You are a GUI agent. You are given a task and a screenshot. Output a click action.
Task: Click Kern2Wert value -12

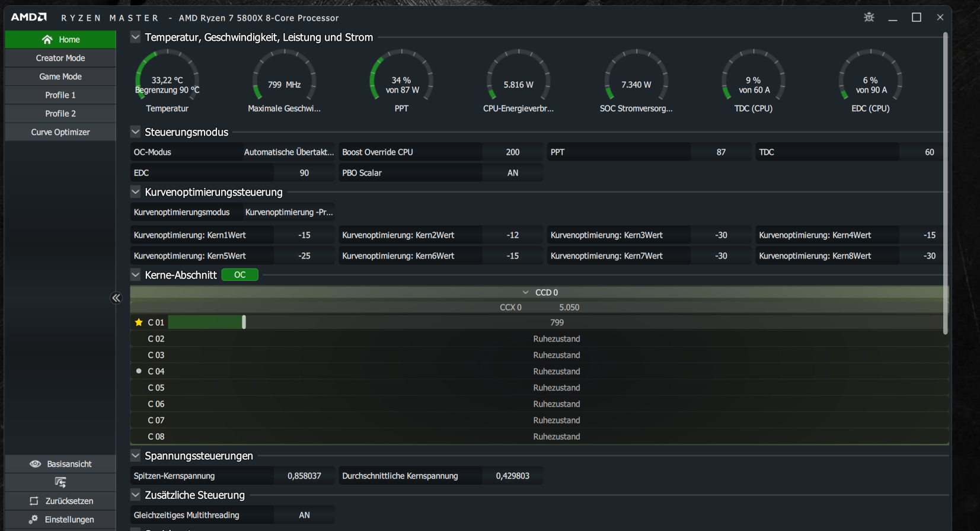(x=513, y=235)
